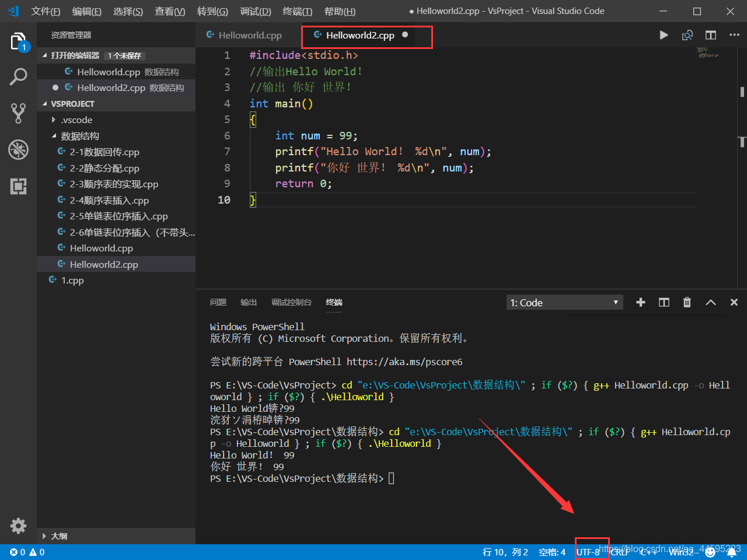
Task: Switch to the Helloworld.cpp editor tab
Action: 249,35
